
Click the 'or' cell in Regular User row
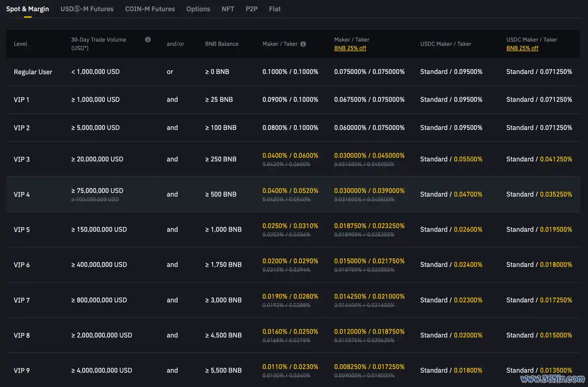coord(170,72)
